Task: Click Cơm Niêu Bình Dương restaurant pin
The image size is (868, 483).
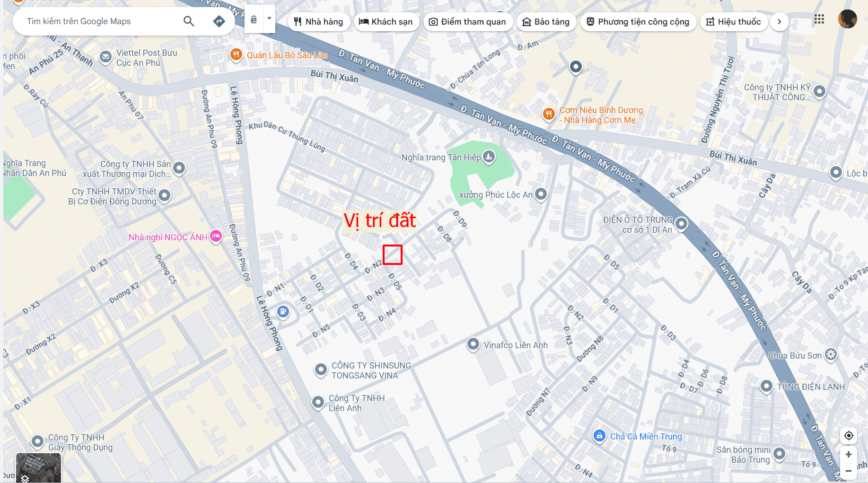Action: point(549,114)
